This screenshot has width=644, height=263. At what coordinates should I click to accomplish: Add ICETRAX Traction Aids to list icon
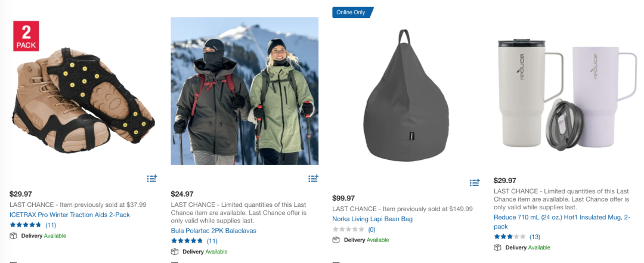pyautogui.click(x=152, y=178)
